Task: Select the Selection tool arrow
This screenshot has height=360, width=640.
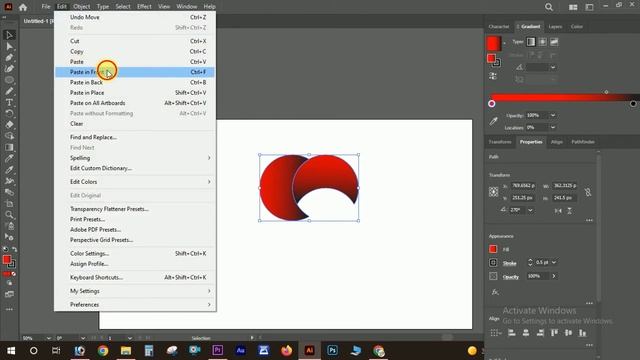Action: pyautogui.click(x=9, y=35)
